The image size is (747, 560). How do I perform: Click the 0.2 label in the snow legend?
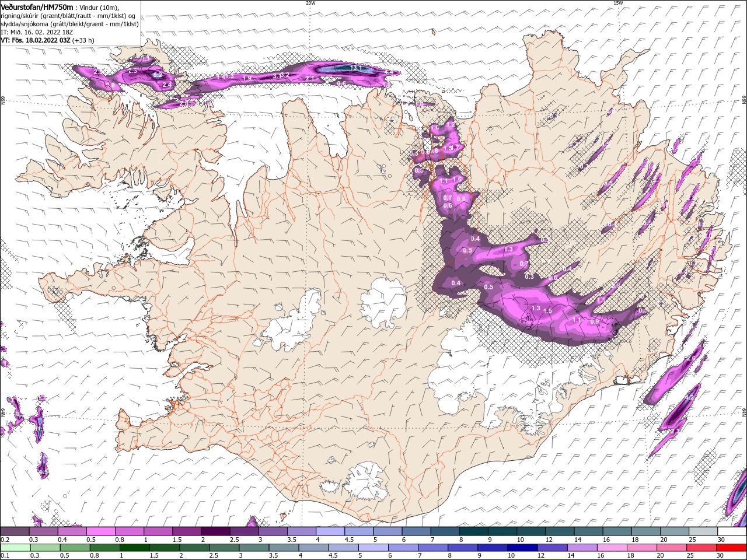coord(5,540)
